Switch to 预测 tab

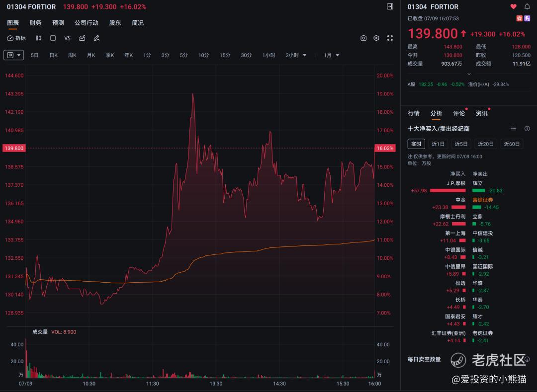(x=58, y=22)
